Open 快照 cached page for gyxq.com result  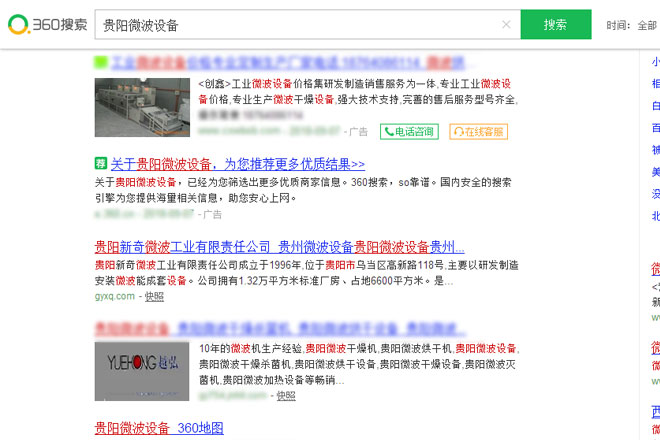tap(154, 296)
